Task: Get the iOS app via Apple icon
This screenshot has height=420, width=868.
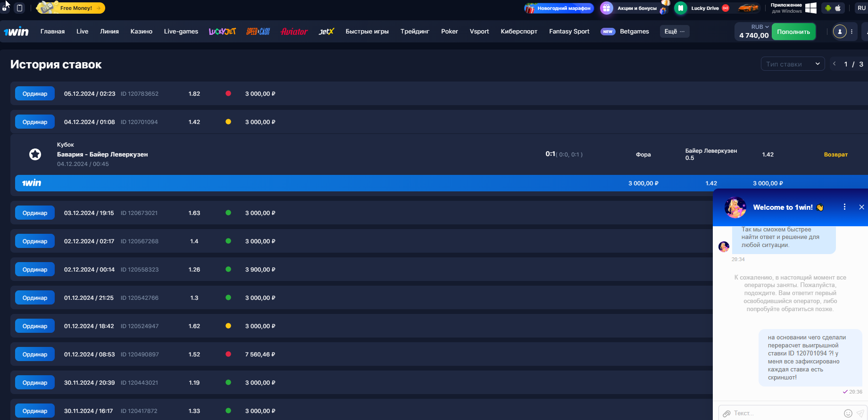Action: coord(838,8)
